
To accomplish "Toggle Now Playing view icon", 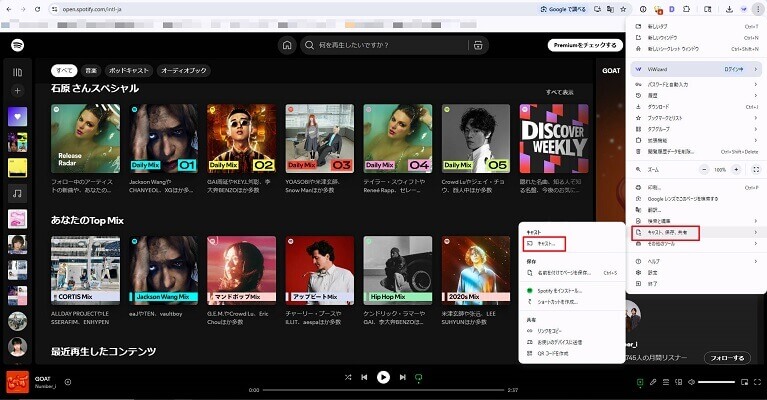I will pyautogui.click(x=640, y=382).
